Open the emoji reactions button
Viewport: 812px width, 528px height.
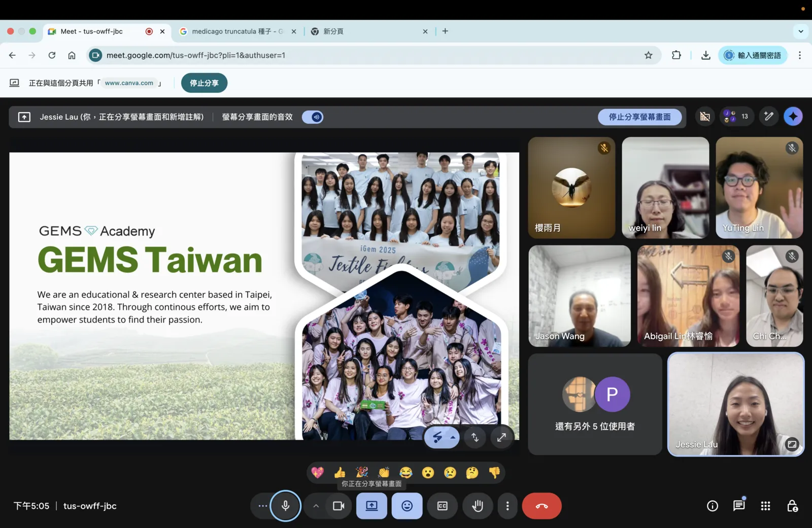click(407, 506)
